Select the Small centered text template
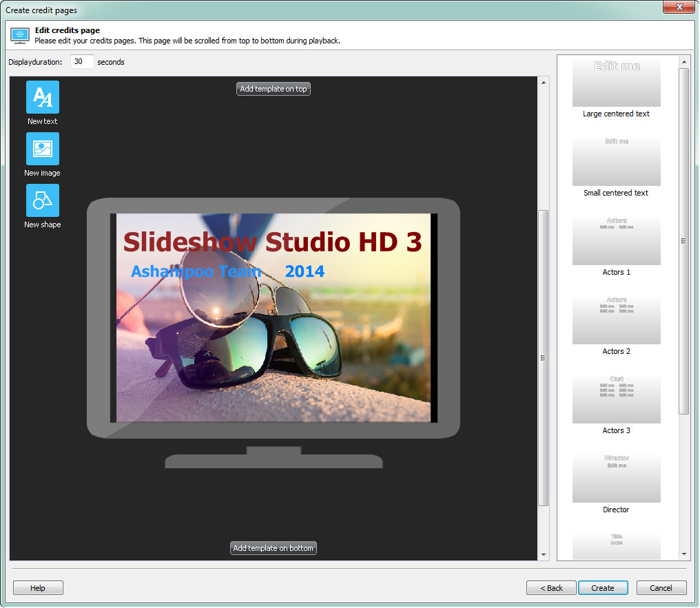The height and width of the screenshot is (608, 700). tap(616, 160)
